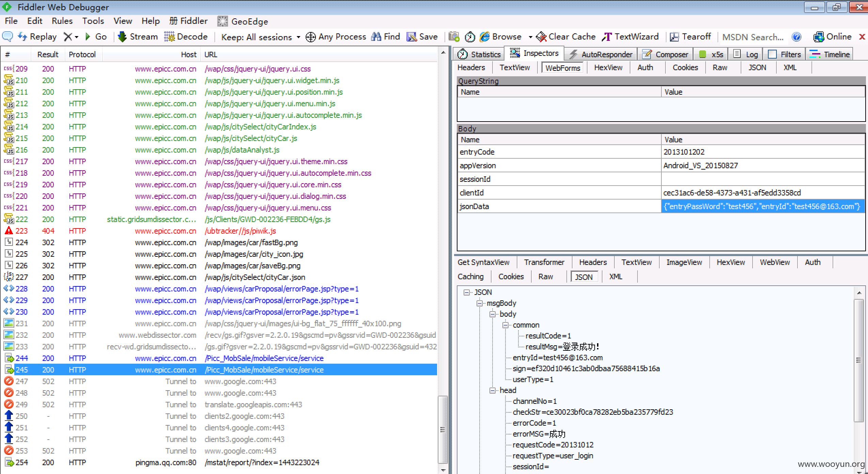
Task: Click the Remove X toolbar icon
Action: (68, 37)
